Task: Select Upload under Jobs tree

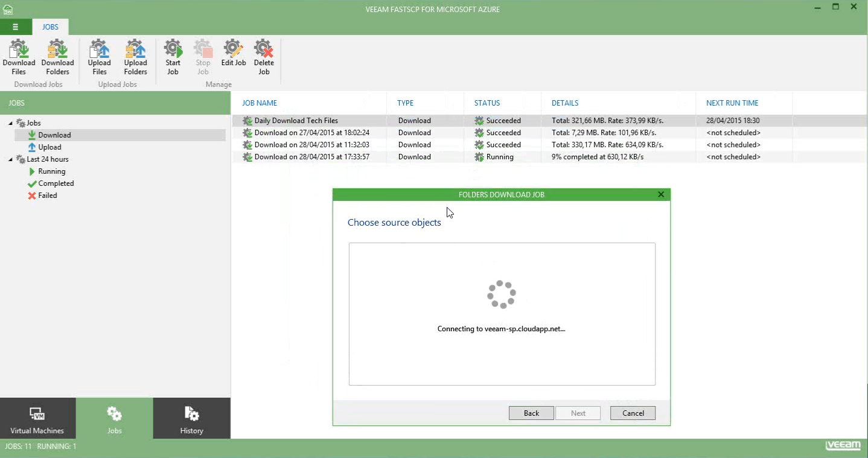Action: [49, 147]
